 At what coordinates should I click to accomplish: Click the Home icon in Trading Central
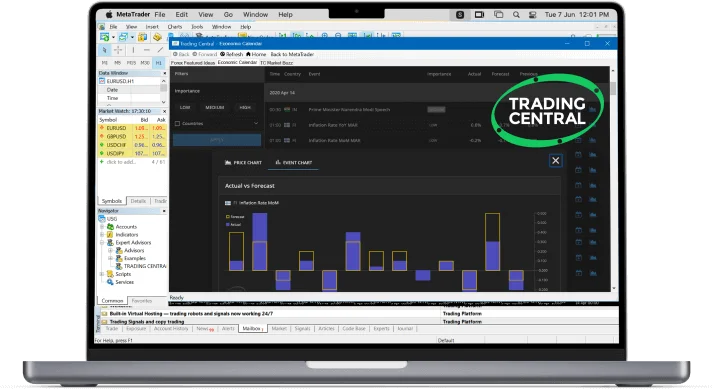(x=249, y=54)
